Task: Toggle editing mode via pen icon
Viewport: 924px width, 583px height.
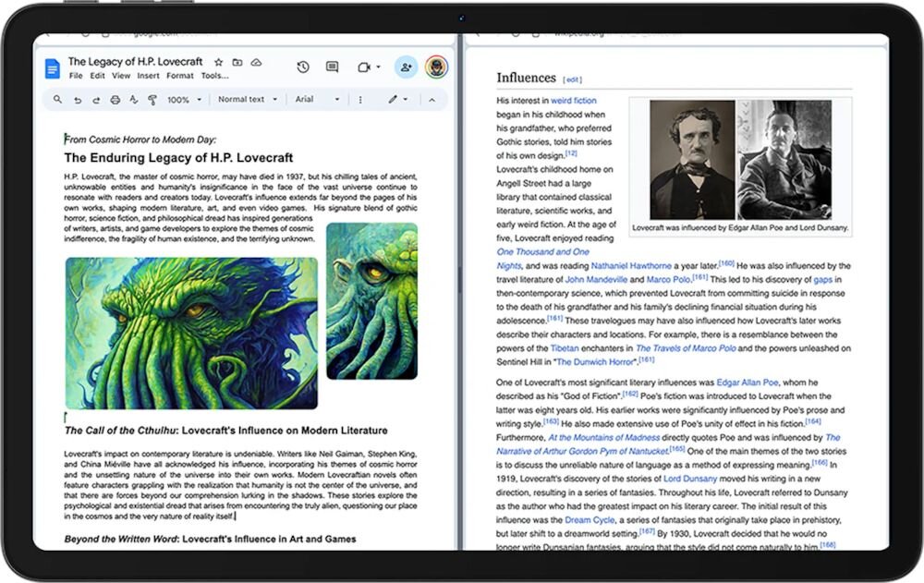Action: tap(393, 99)
